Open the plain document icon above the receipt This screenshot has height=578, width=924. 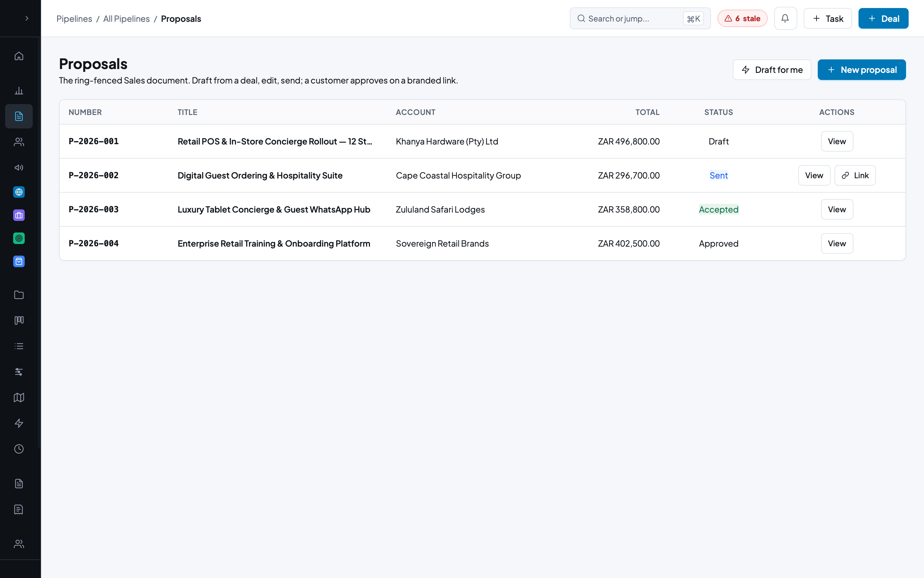[x=19, y=484]
